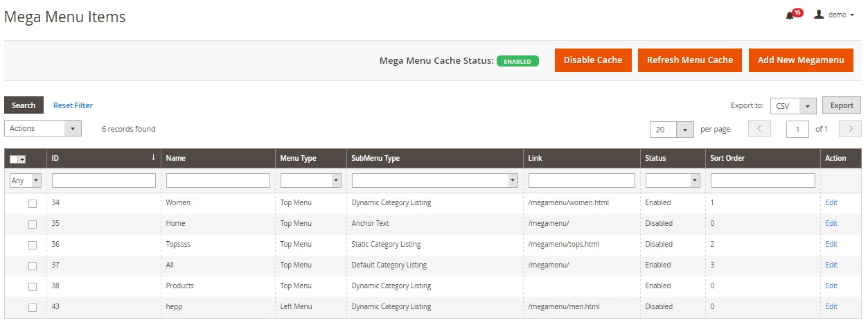This screenshot has width=868, height=325.
Task: Open the Status filter dropdown
Action: [x=673, y=180]
